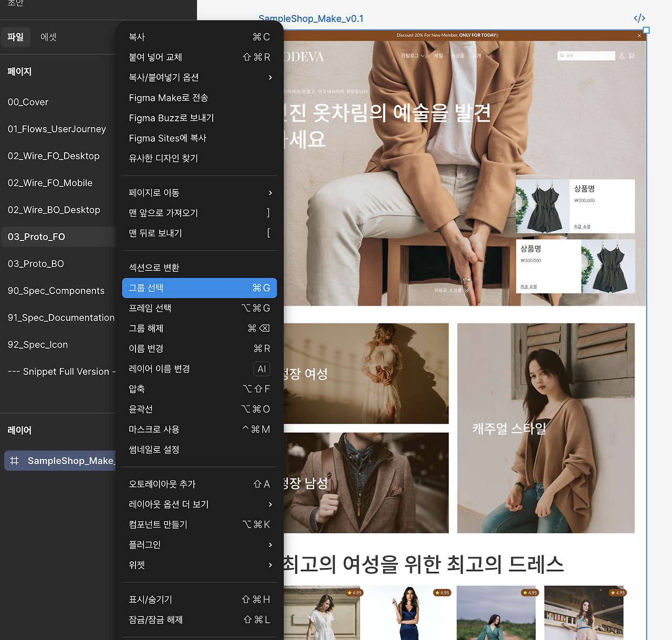Click the code view </> icon
The width and height of the screenshot is (672, 640).
click(639, 18)
